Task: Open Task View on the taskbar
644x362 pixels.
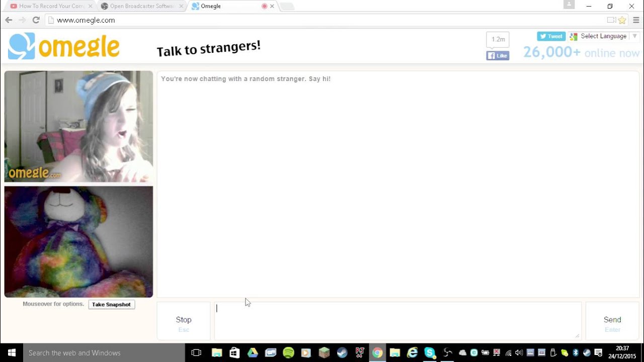Action: tap(197, 352)
